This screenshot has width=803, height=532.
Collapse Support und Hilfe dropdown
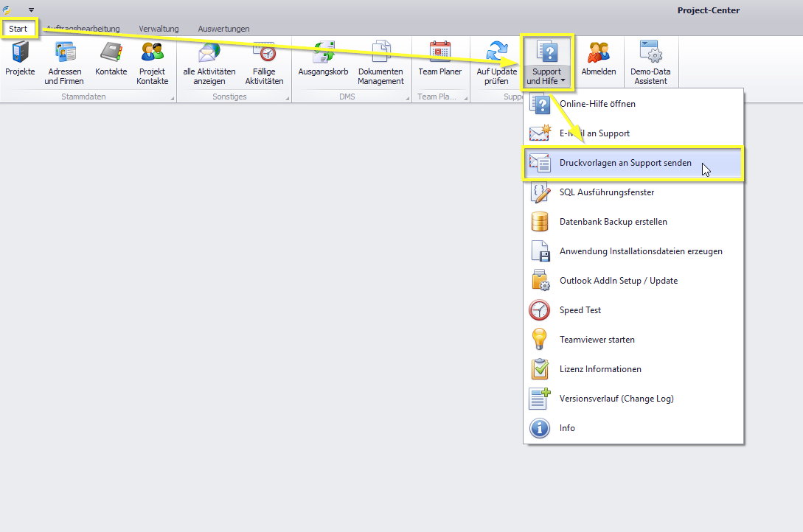[546, 63]
